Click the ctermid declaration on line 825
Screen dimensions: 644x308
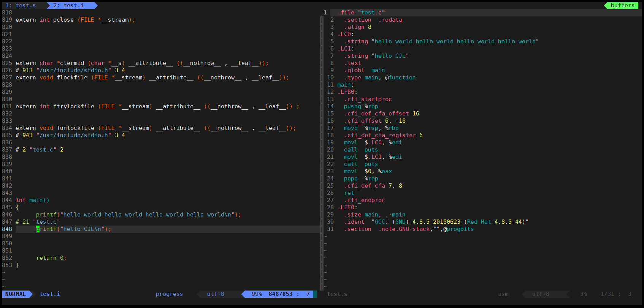coord(142,63)
